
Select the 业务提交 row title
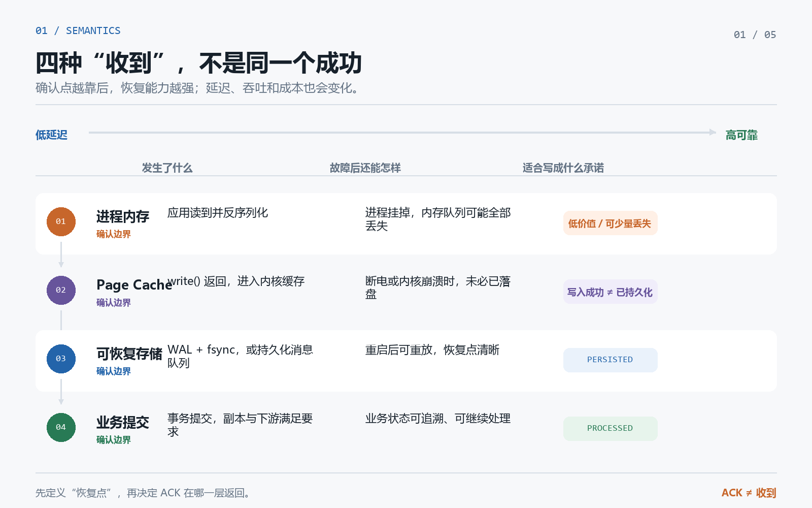[123, 422]
